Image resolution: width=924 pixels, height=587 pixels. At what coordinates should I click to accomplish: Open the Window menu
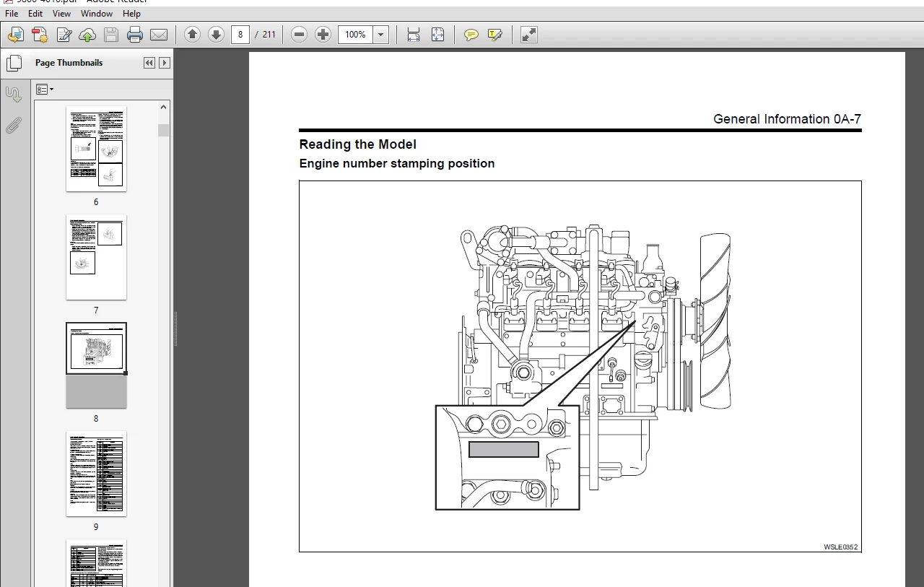[x=97, y=14]
